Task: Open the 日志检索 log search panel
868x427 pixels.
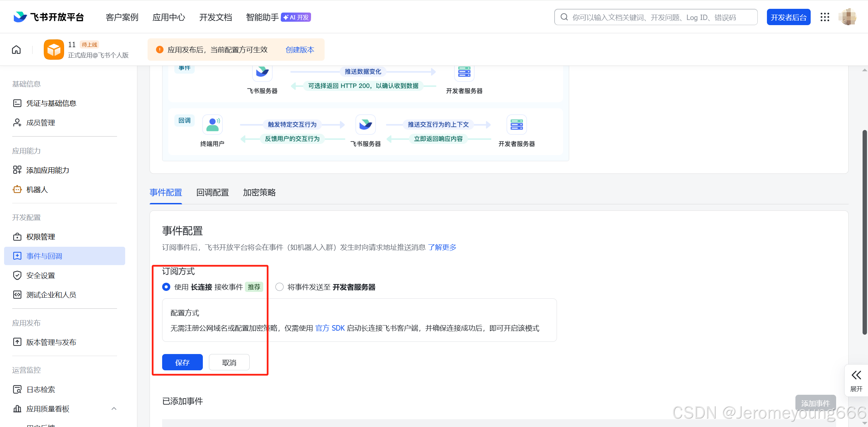Action: coord(40,389)
